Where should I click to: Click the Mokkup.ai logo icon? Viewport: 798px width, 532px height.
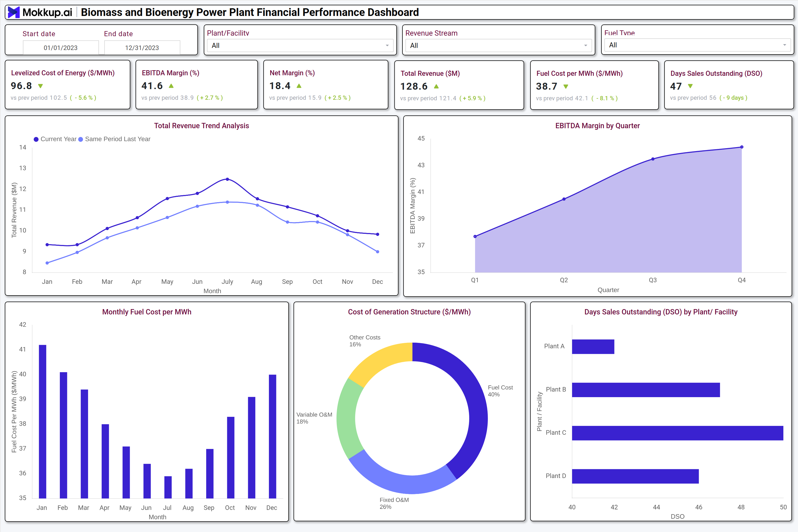pyautogui.click(x=14, y=12)
